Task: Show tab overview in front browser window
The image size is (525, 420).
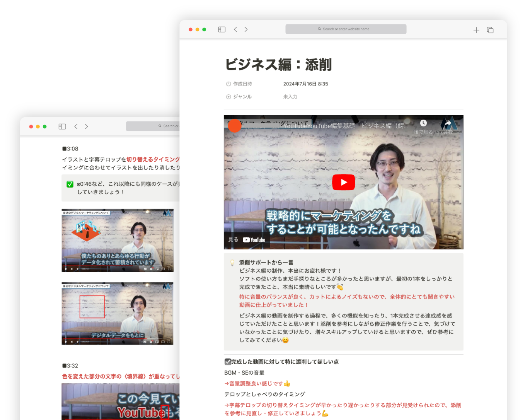Action: [490, 30]
